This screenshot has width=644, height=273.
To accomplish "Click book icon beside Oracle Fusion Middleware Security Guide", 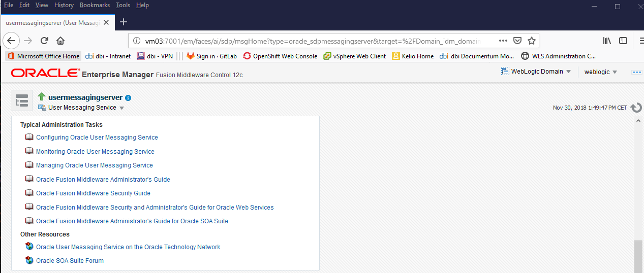I will 29,193.
